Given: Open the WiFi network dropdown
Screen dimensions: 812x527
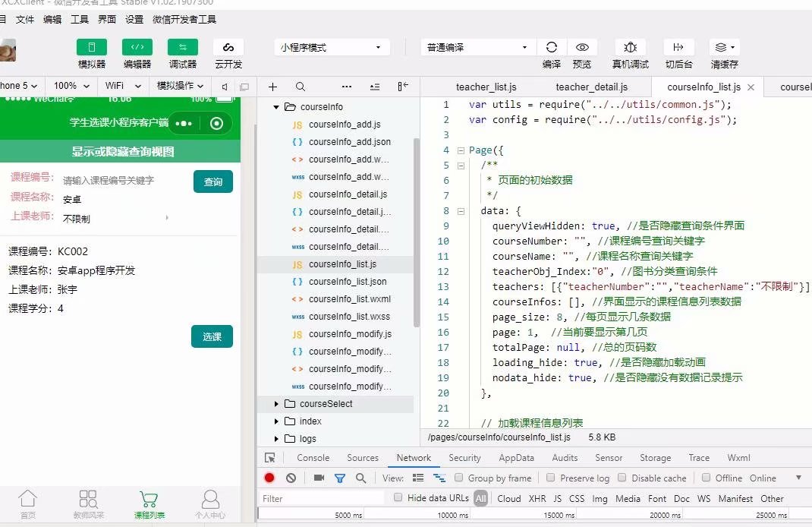Looking at the screenshot, I should pos(123,86).
